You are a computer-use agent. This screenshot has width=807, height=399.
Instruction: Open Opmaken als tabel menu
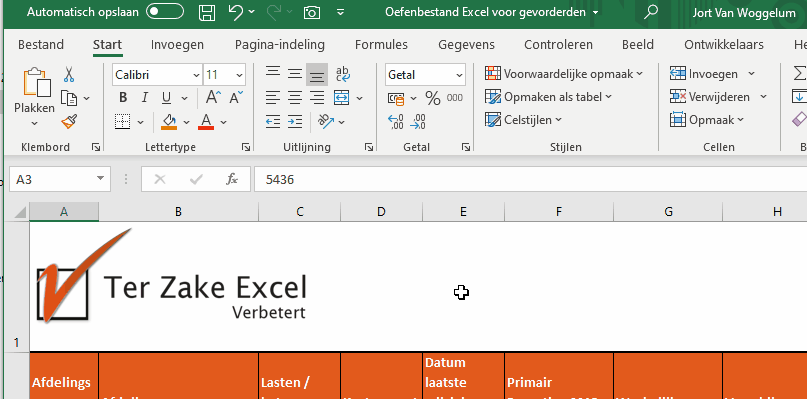[x=549, y=97]
